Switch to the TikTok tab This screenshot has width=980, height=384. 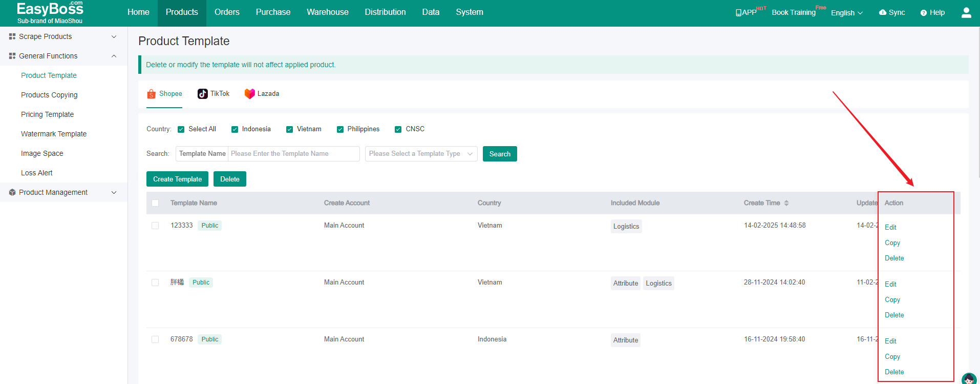click(214, 94)
